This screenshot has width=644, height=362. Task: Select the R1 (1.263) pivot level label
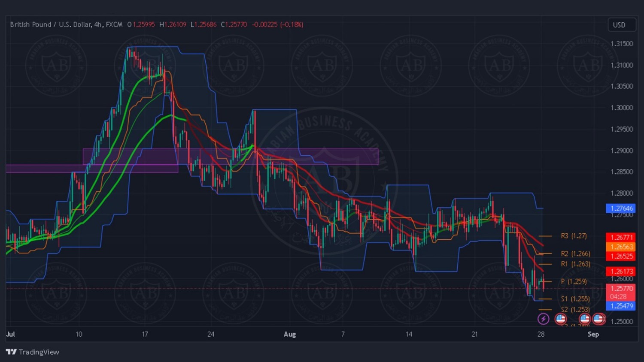tap(575, 264)
